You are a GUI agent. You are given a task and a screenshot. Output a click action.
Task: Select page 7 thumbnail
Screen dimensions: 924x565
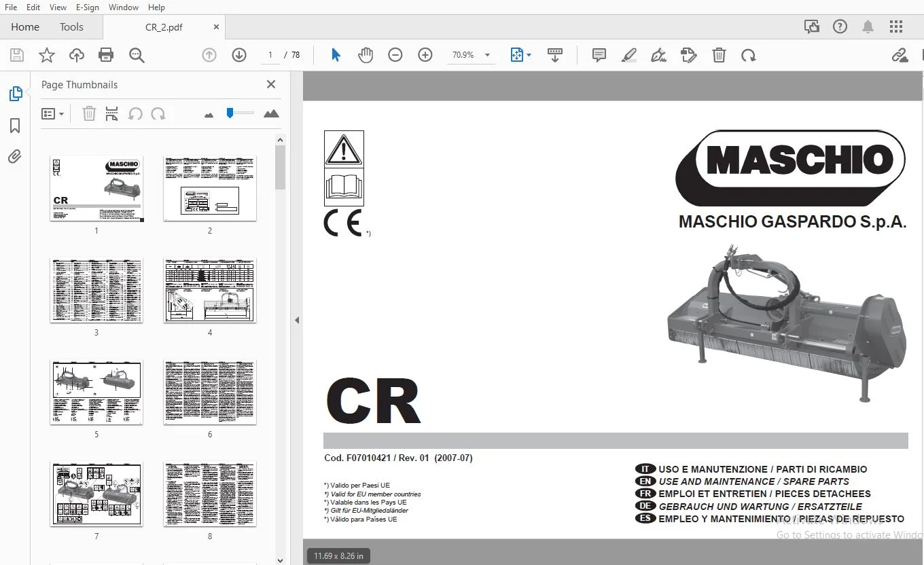96,494
